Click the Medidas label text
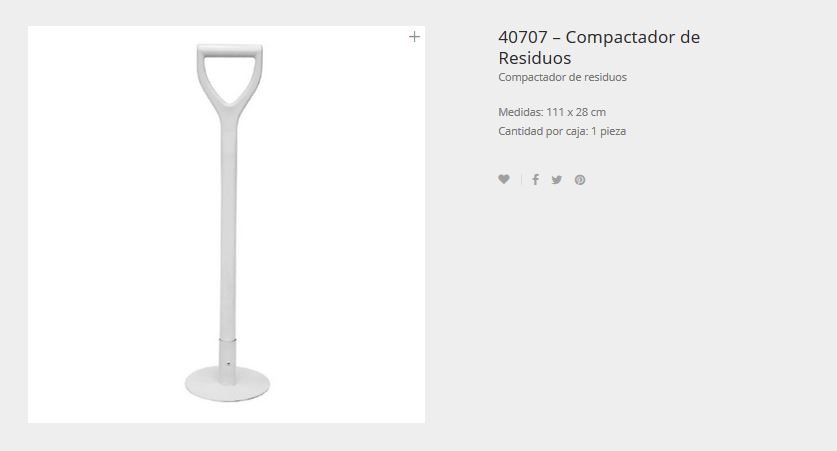The height and width of the screenshot is (451, 837). click(520, 112)
